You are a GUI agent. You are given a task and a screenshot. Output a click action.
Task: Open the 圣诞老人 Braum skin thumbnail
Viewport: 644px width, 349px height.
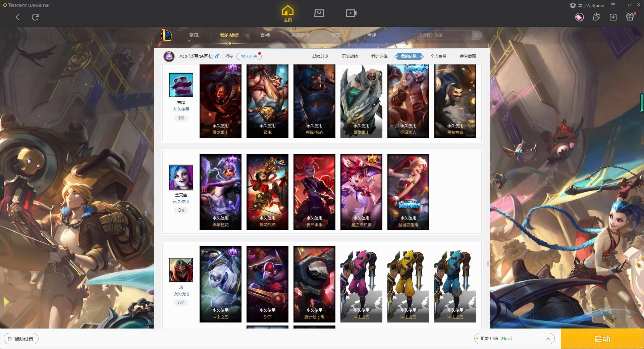click(408, 101)
